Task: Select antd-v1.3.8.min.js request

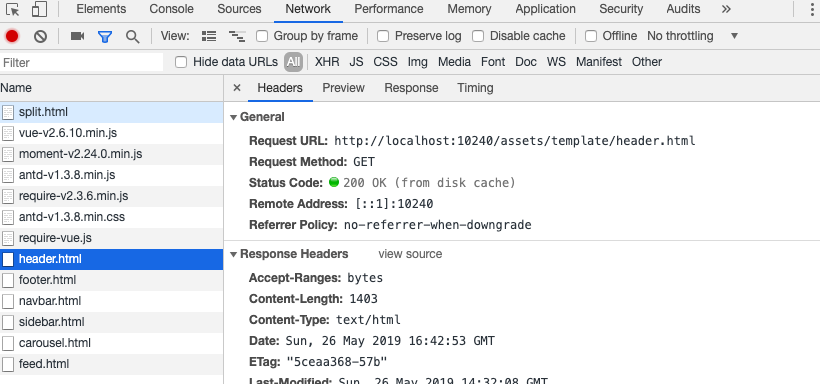Action: 111,175
